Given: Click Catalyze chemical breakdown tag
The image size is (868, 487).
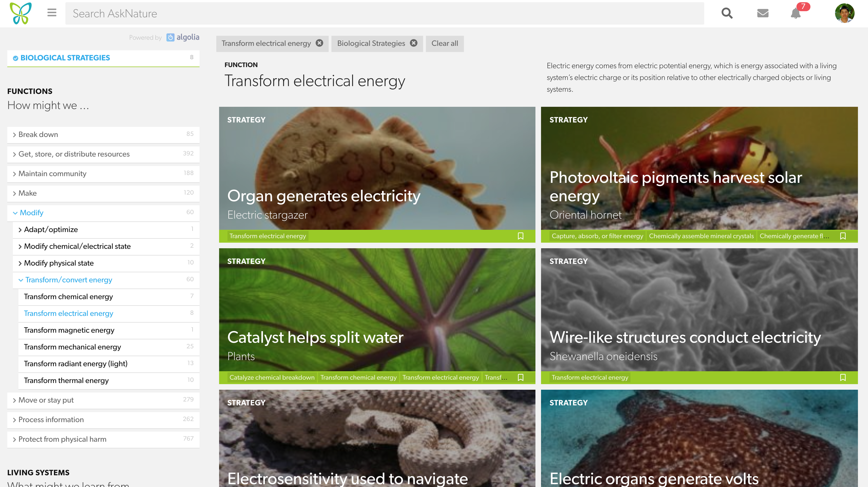Looking at the screenshot, I should 272,377.
